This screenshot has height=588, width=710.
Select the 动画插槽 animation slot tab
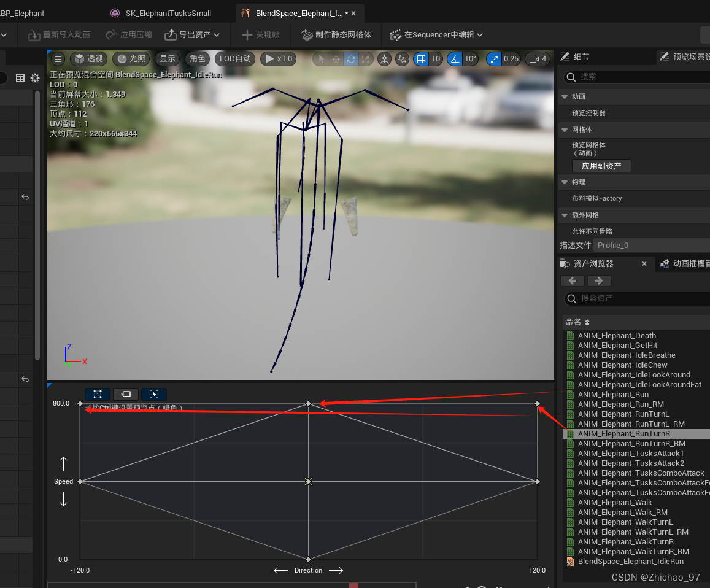(685, 264)
